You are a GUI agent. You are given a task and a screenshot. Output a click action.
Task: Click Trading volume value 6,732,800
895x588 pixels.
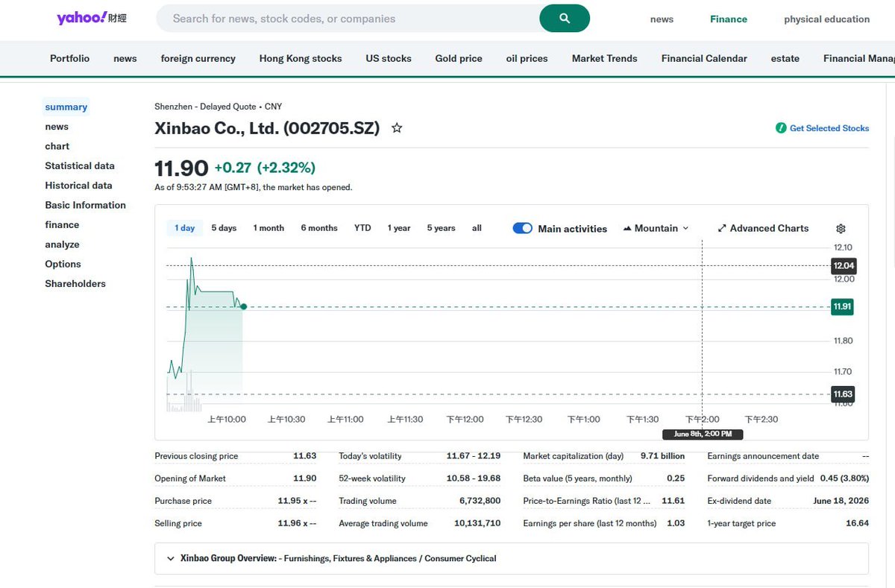click(x=480, y=501)
